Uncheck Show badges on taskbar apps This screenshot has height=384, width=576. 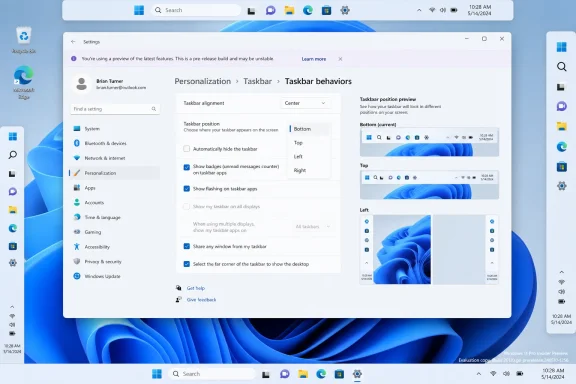click(x=187, y=167)
